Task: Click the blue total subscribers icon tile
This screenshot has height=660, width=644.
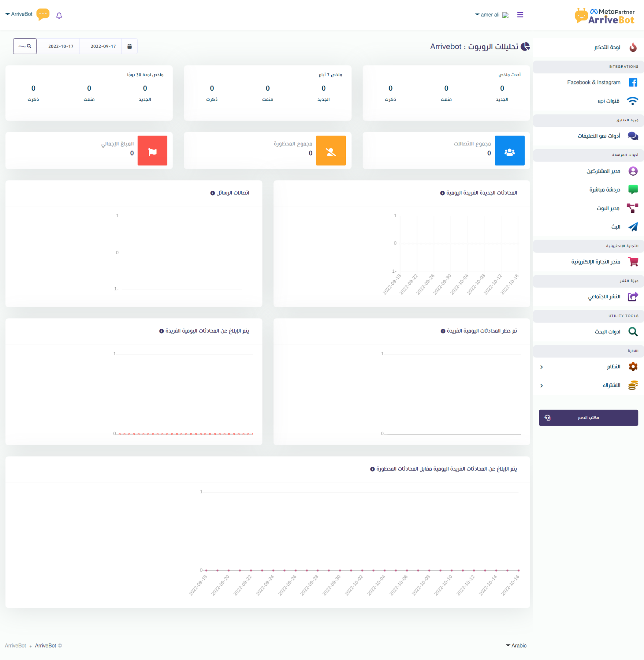Action: point(509,151)
